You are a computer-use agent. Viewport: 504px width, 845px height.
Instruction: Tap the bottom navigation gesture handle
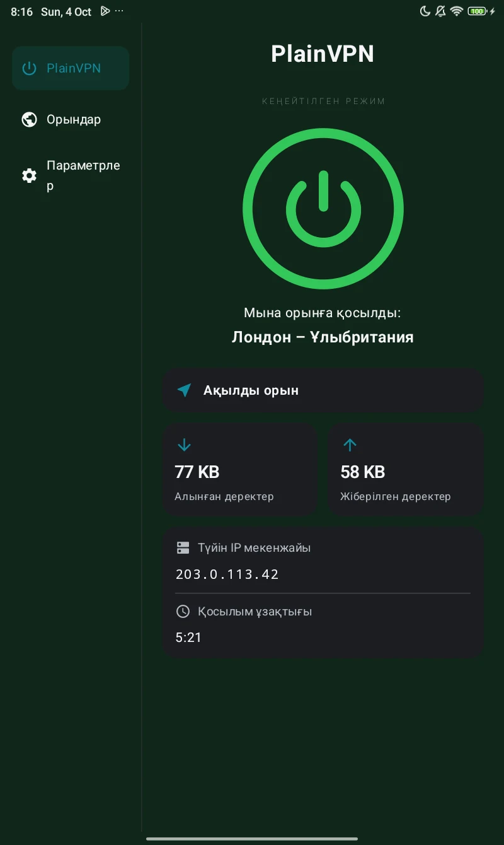[252, 839]
